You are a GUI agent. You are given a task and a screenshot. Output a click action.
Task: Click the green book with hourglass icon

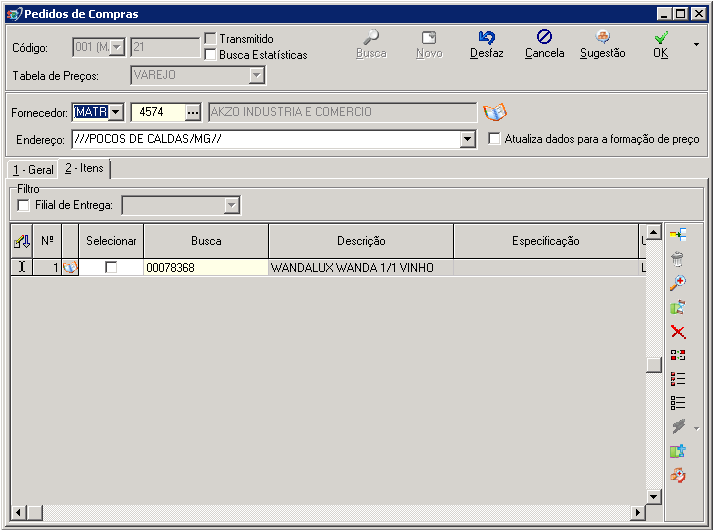(x=678, y=307)
